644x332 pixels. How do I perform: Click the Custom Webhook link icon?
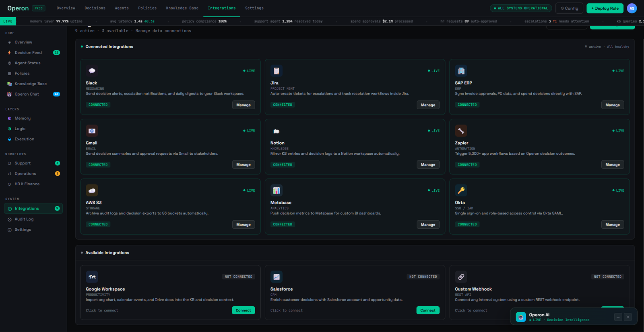pyautogui.click(x=461, y=277)
